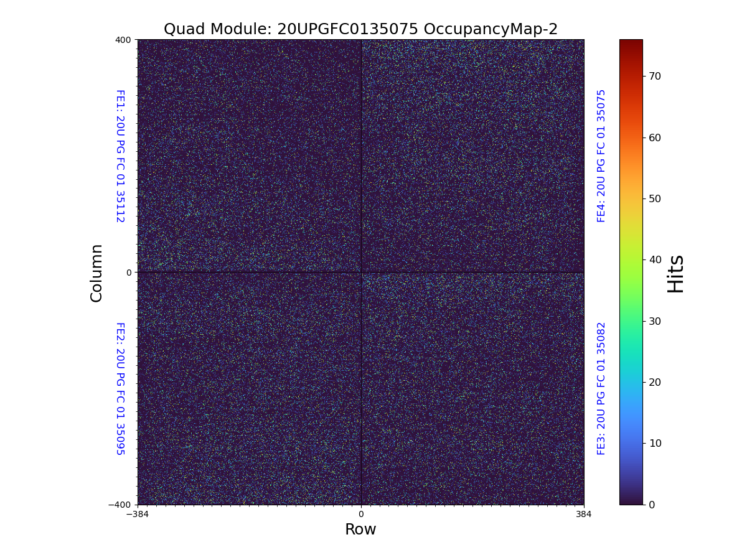The height and width of the screenshot is (560, 747).
Task: Click the colorbar tick label '60'
Action: click(655, 138)
